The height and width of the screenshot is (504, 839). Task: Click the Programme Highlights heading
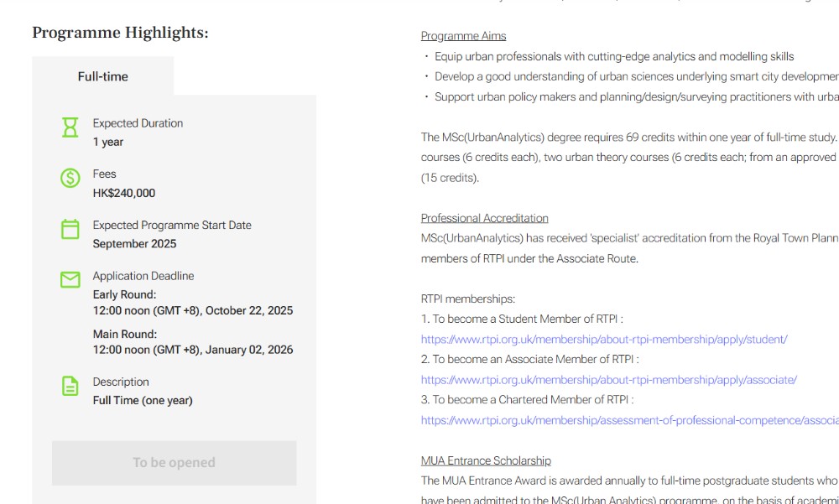tap(120, 33)
